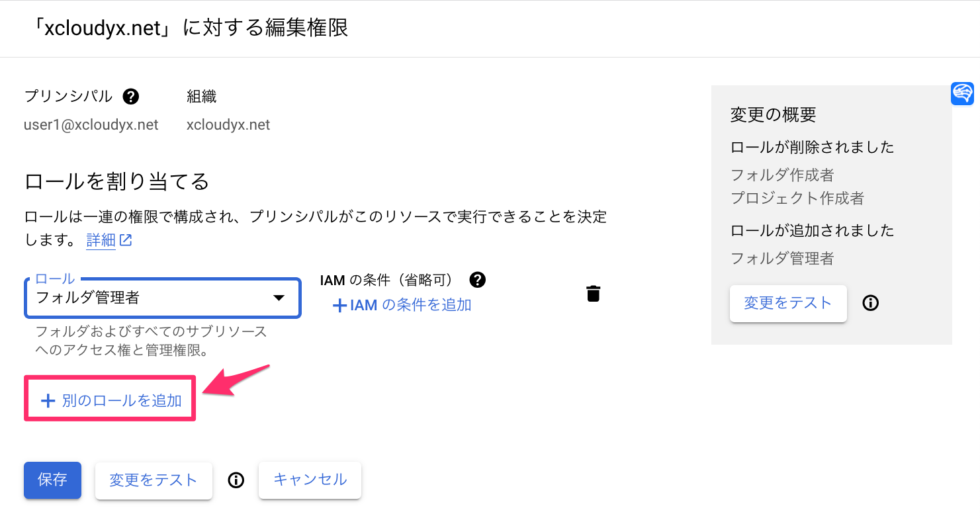Click the info icon inside the 変更の概要 panel
This screenshot has height=520, width=980.
(x=870, y=303)
